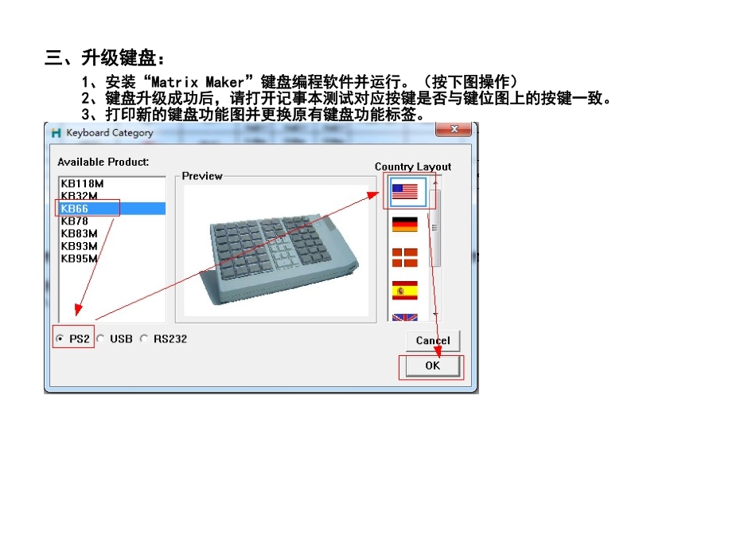Click the country layout scrollbar thumb
This screenshot has height=536, width=756.
click(x=435, y=228)
